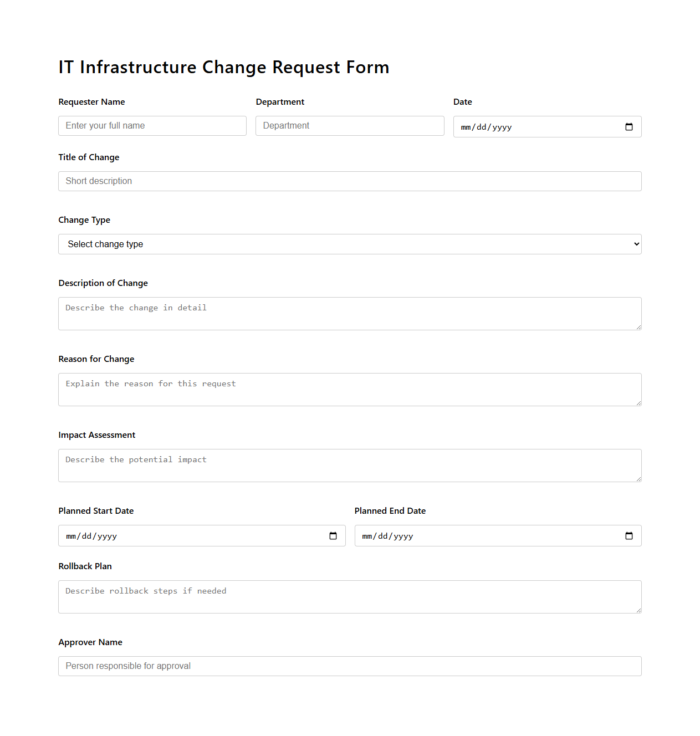This screenshot has height=736, width=700.
Task: Select the Approver Name input field
Action: tap(349, 666)
